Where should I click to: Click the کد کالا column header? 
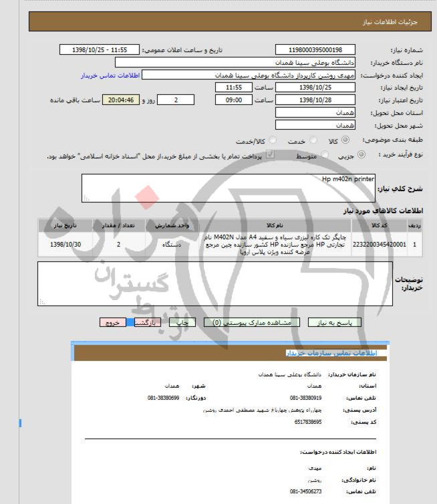pyautogui.click(x=380, y=226)
